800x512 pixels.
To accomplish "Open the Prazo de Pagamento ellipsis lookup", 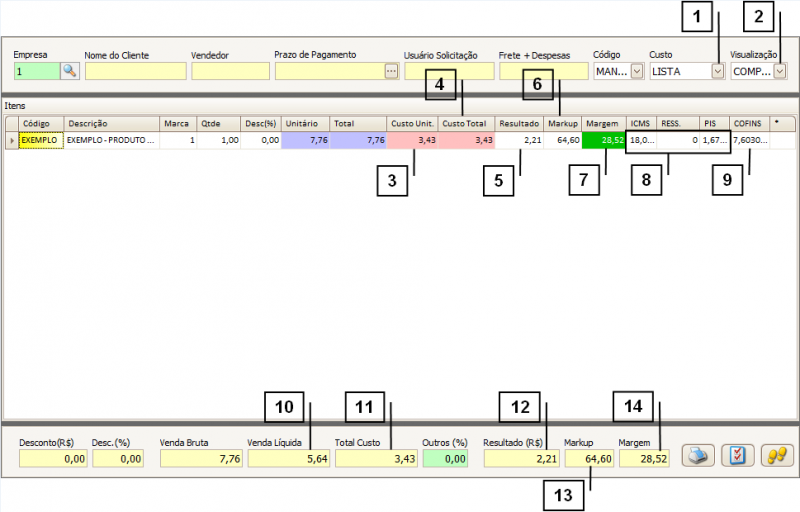I will (391, 71).
